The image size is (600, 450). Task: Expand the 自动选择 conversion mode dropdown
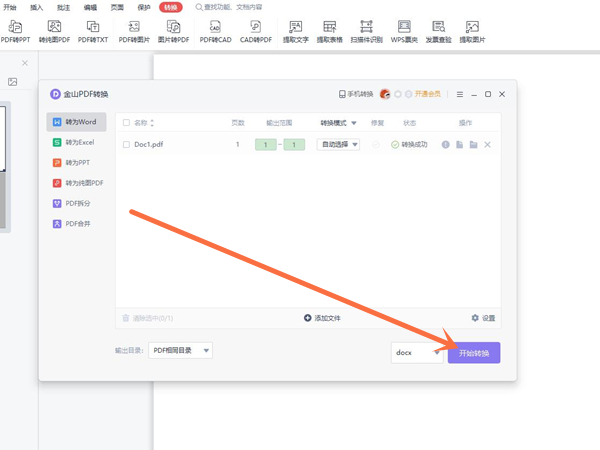pyautogui.click(x=338, y=145)
